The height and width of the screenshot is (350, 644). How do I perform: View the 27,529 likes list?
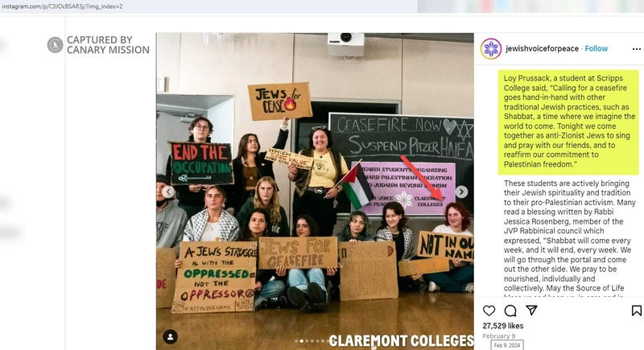[502, 326]
